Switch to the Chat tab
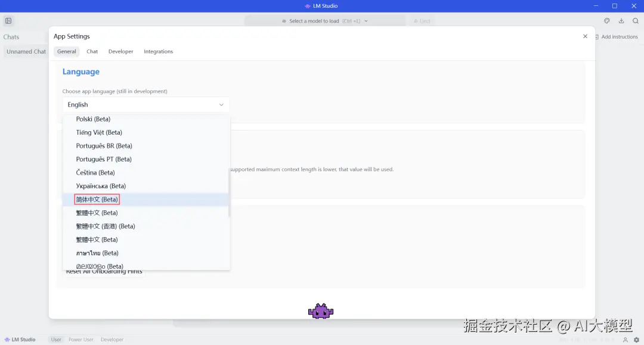Viewport: 644px width, 345px height. tap(92, 51)
